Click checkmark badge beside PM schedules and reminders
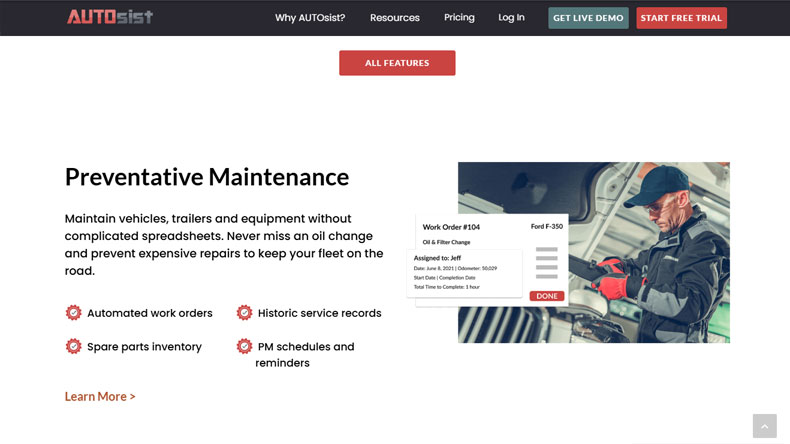The image size is (790, 444). coord(244,347)
